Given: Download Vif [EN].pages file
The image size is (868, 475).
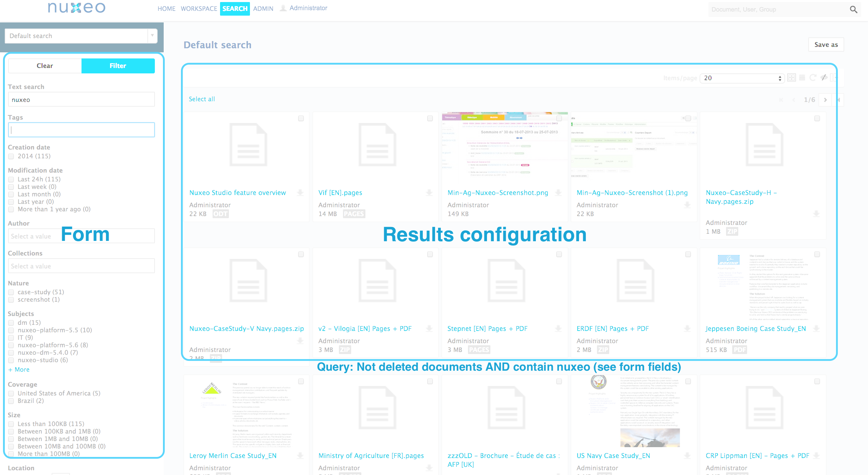Looking at the screenshot, I should tap(429, 193).
